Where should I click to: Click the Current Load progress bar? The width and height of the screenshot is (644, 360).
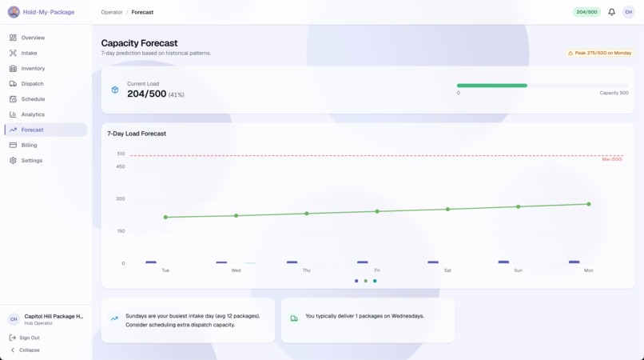tap(543, 86)
